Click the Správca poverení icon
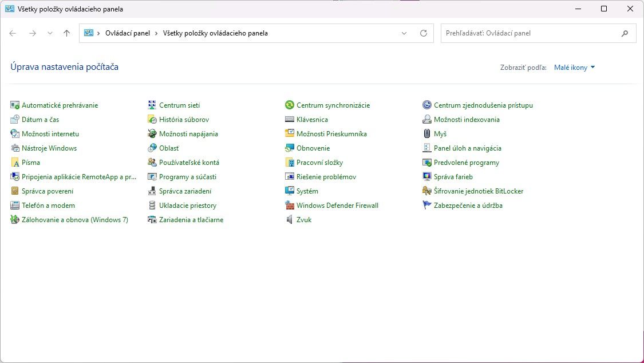This screenshot has height=363, width=644. click(15, 191)
